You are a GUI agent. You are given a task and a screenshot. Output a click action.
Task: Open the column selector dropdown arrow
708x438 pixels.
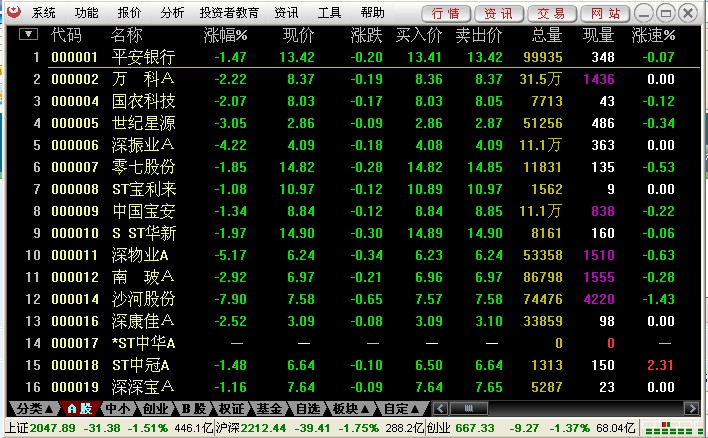point(28,34)
